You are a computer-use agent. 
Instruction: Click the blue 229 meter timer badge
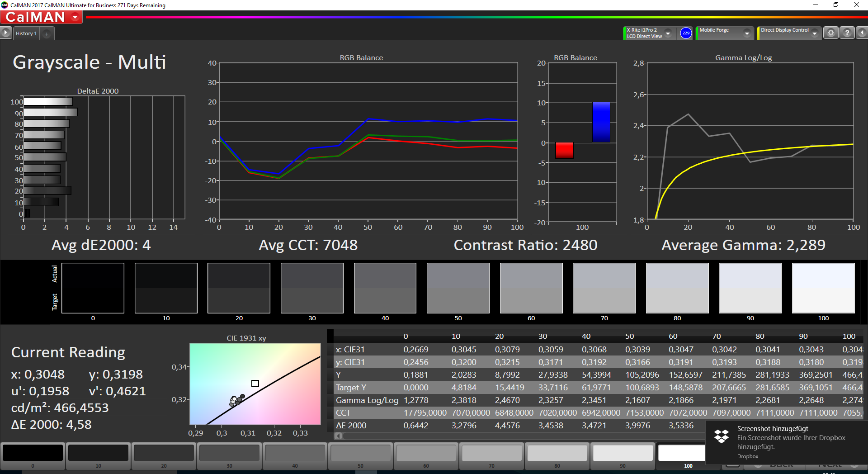point(686,33)
